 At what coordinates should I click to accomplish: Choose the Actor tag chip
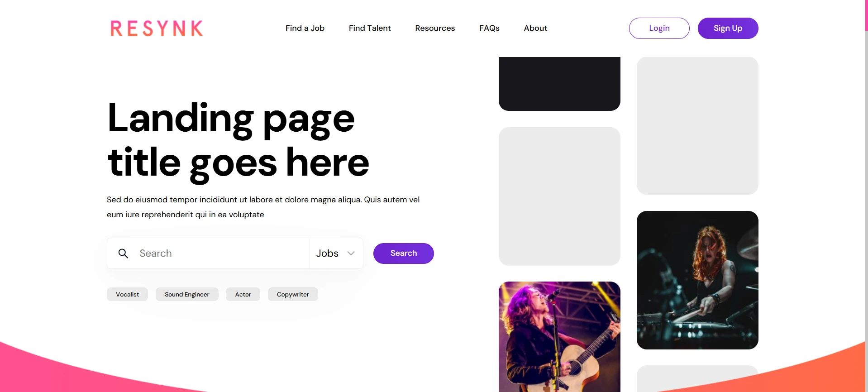click(x=243, y=294)
